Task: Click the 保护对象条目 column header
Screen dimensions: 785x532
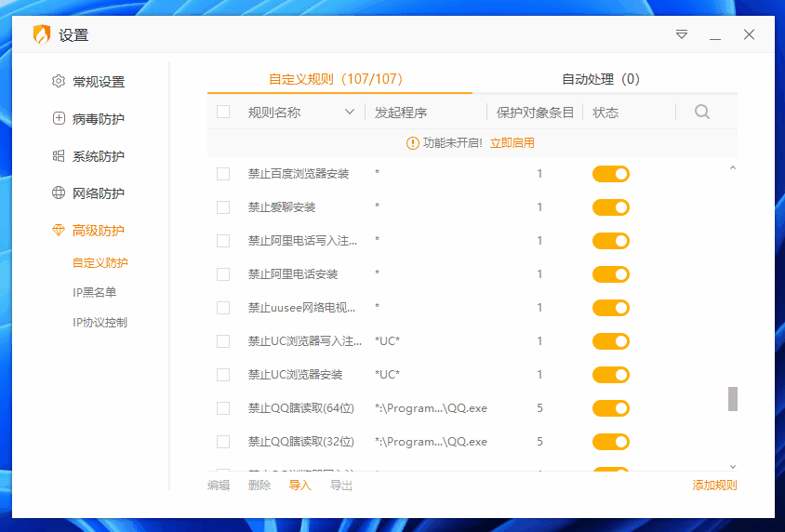Action: pyautogui.click(x=535, y=113)
